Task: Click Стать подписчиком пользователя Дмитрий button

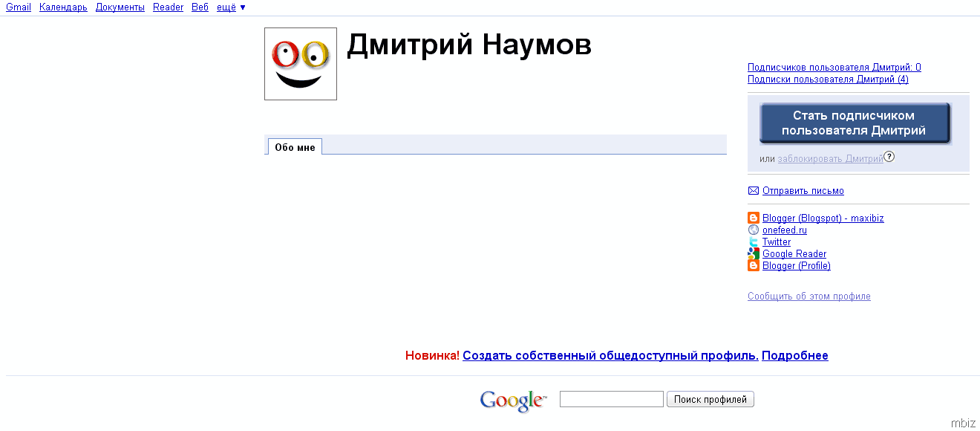Action: click(x=854, y=123)
